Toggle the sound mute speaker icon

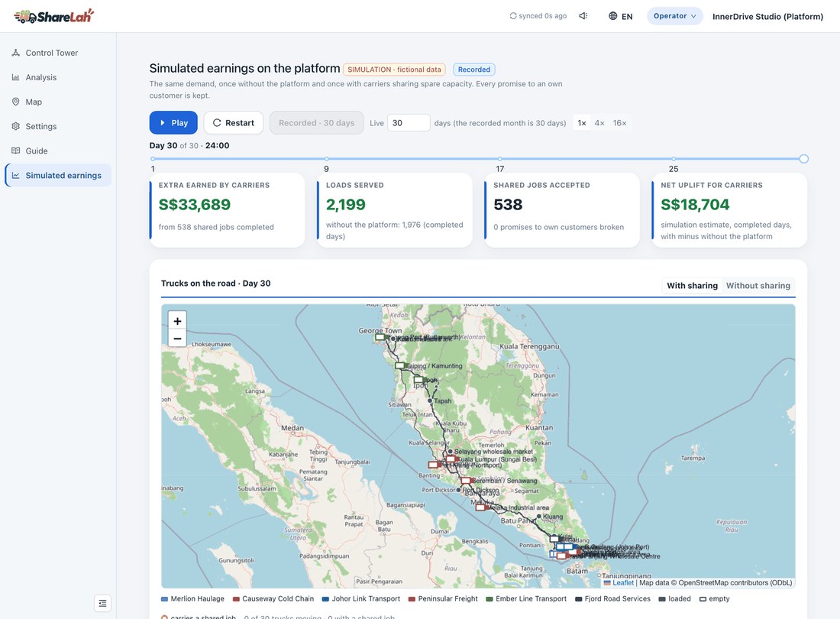coord(583,16)
